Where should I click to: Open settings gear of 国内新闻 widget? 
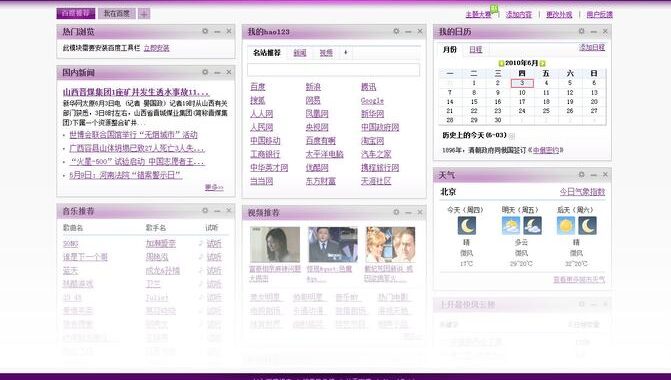pos(205,72)
